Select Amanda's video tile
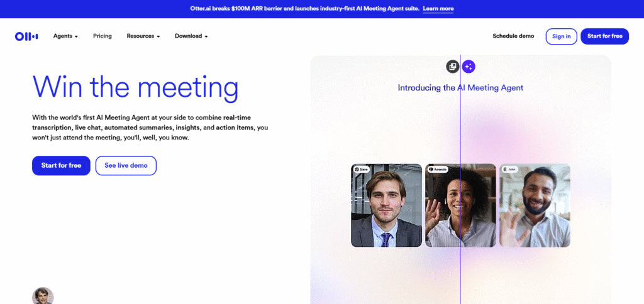 pos(460,205)
